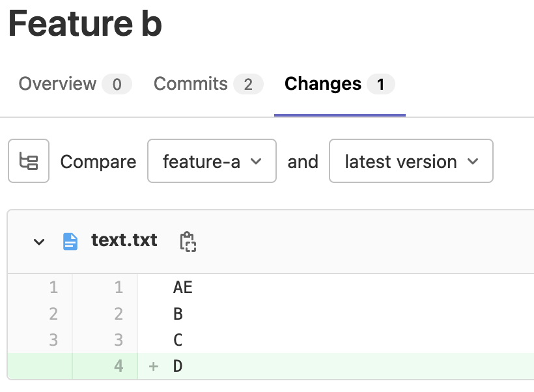Screen dimensions: 534x392
Task: Select the Changes tab
Action: [x=339, y=84]
